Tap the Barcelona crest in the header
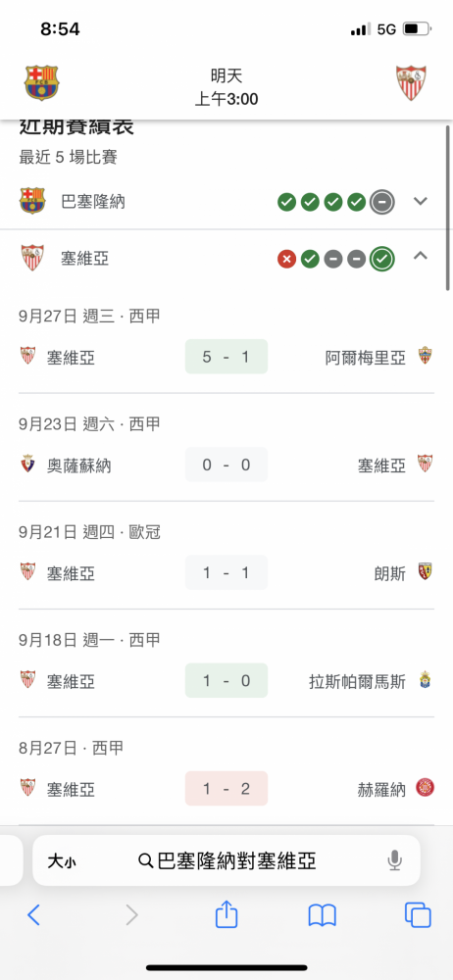The image size is (453, 980). 42,83
